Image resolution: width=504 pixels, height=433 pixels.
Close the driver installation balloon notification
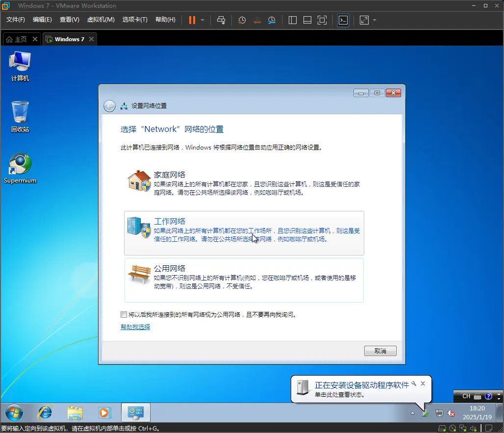(x=423, y=383)
